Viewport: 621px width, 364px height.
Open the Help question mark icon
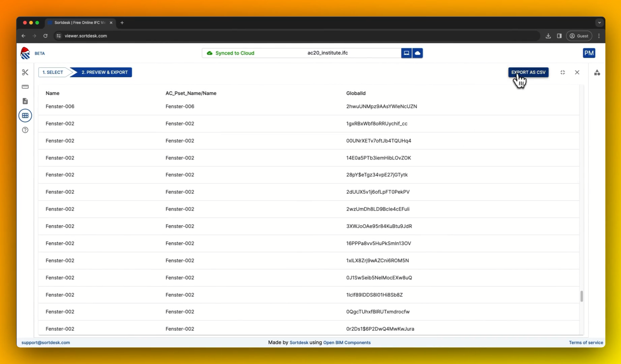25,130
